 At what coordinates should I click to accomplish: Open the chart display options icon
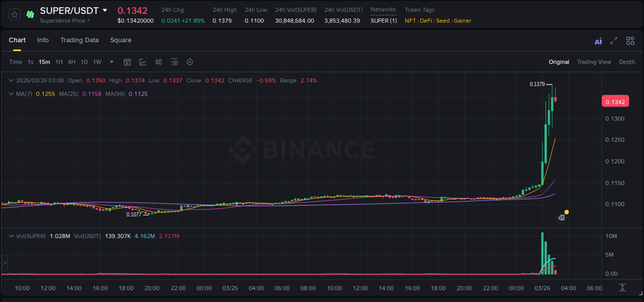coord(174,62)
